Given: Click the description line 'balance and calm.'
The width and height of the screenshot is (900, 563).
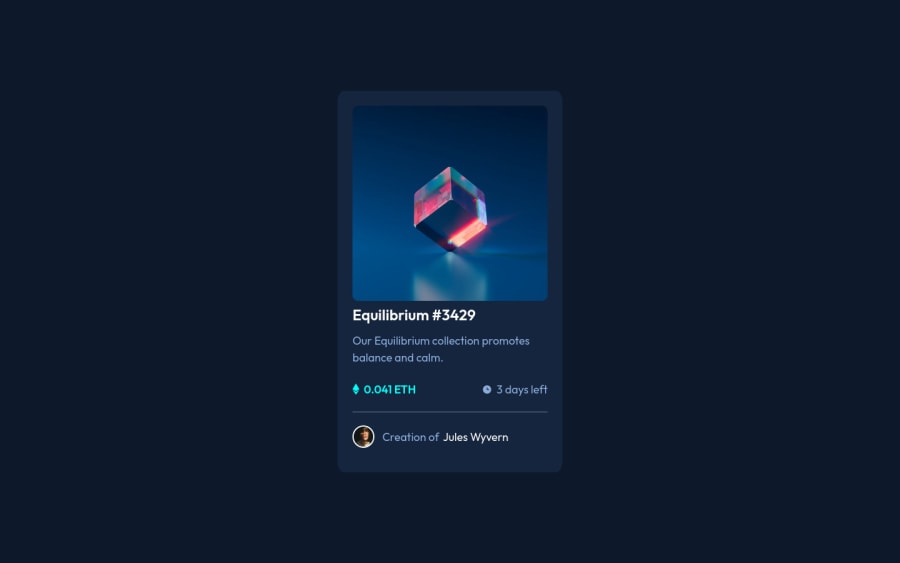Looking at the screenshot, I should click(398, 358).
